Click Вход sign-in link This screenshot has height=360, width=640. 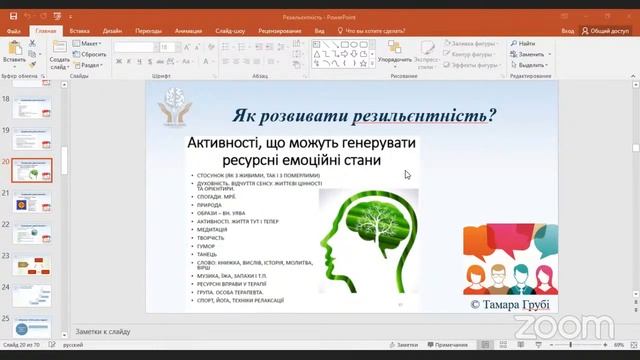point(567,31)
